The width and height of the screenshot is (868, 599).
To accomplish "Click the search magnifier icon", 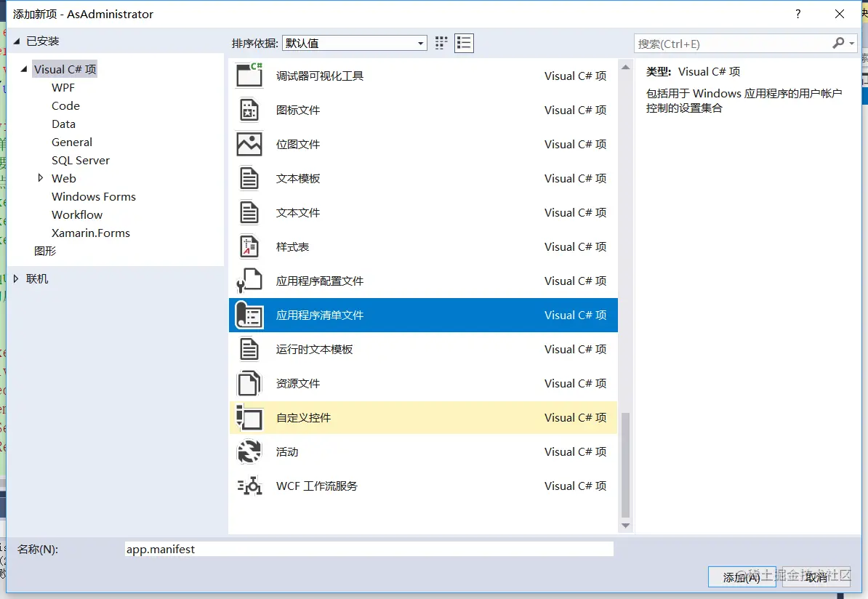I will pyautogui.click(x=838, y=43).
